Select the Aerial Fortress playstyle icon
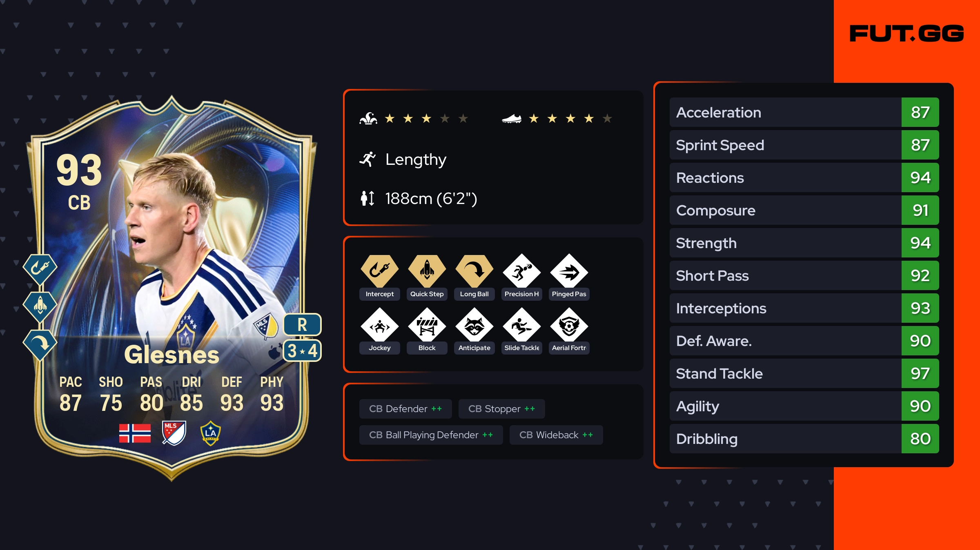 point(569,326)
